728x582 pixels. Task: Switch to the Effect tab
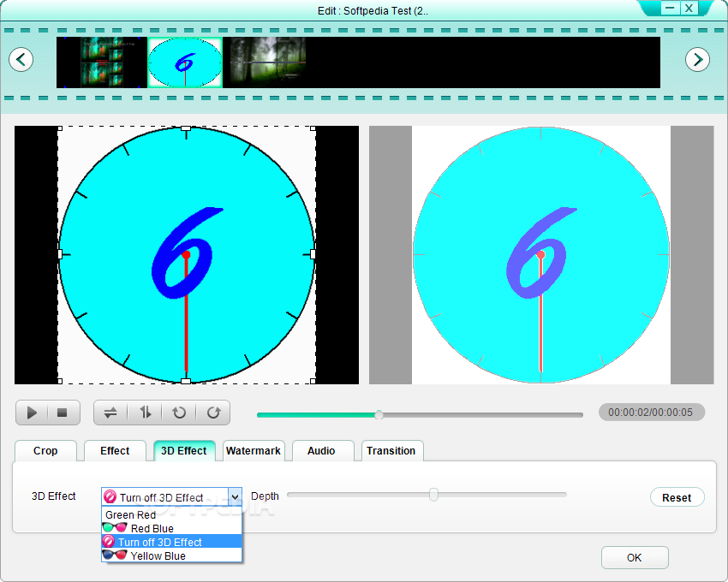115,451
